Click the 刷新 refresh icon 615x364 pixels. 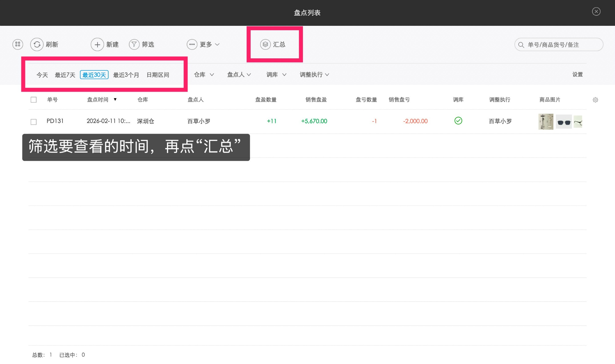(37, 45)
